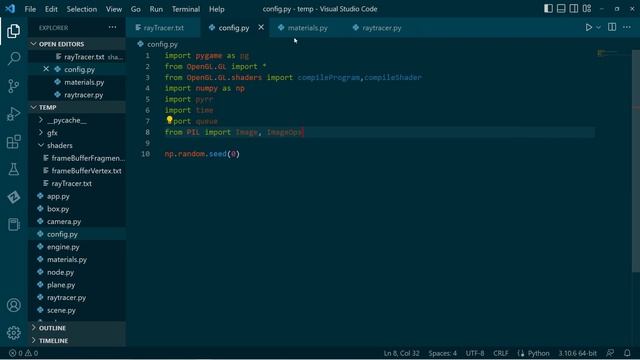
Task: Open the Terminal menu
Action: click(x=186, y=9)
